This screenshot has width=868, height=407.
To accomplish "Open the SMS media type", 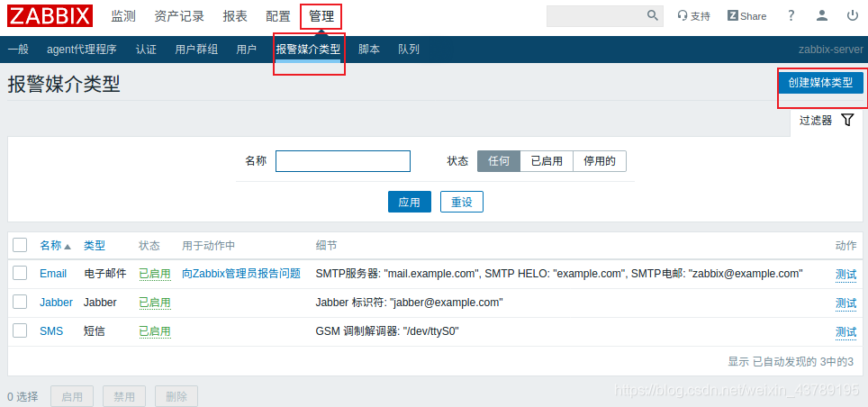I will coord(51,331).
